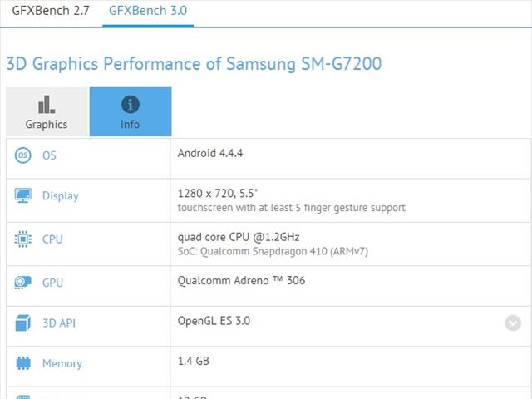Select the Info tab label
The height and width of the screenshot is (399, 532).
(131, 125)
